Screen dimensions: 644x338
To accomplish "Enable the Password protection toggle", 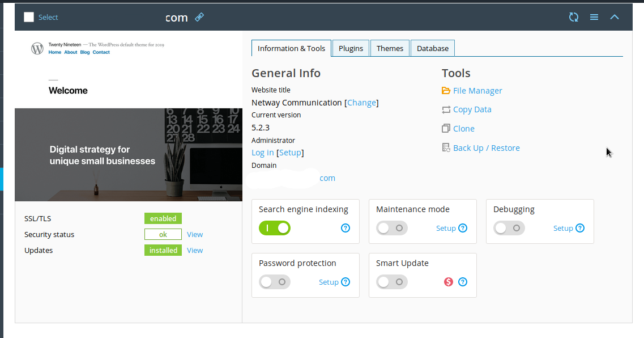I will [275, 282].
